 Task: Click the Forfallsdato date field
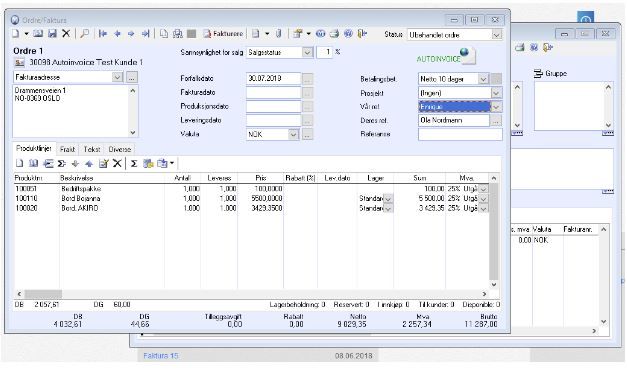[x=273, y=78]
